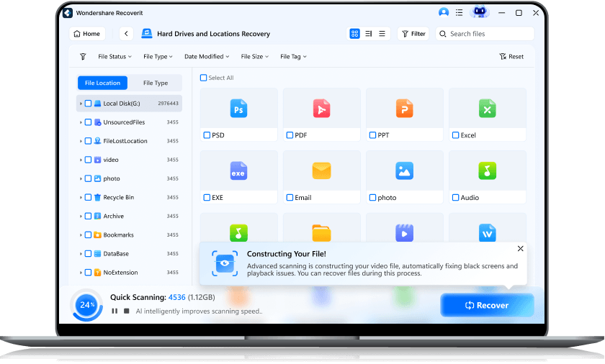Click the Recycle Bin icon in sidebar
Screen dimensions: 605x364
[x=98, y=197]
